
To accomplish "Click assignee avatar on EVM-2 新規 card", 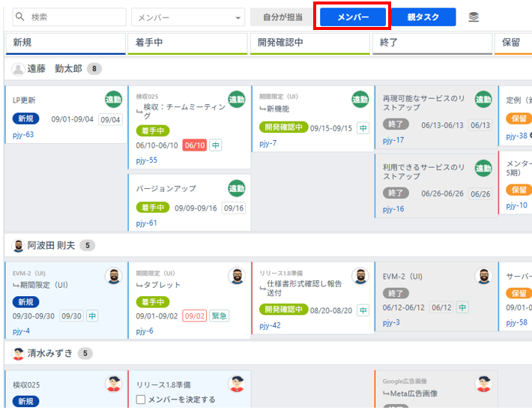I will point(113,276).
